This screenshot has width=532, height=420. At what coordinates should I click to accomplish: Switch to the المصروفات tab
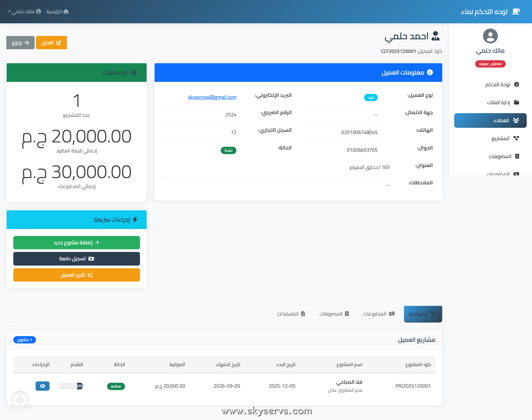334,314
